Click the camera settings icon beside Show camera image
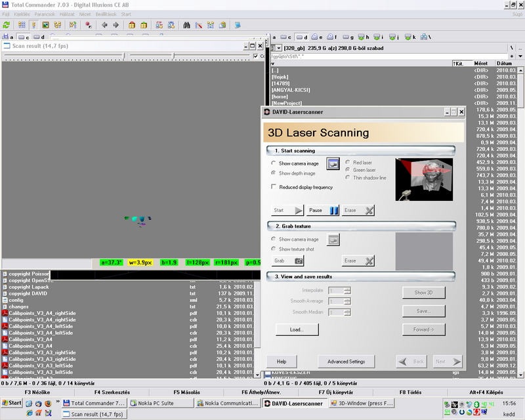This screenshot has height=420, width=525. click(x=333, y=163)
